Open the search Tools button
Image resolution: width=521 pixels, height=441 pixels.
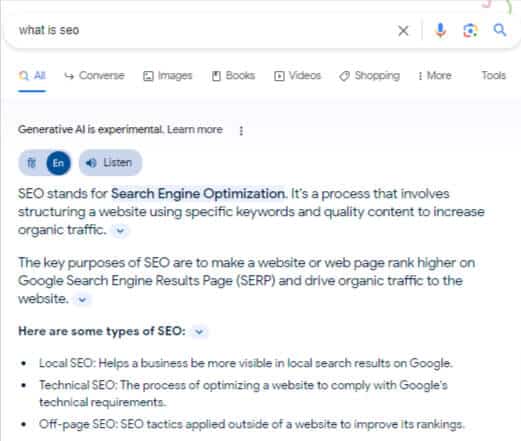493,76
